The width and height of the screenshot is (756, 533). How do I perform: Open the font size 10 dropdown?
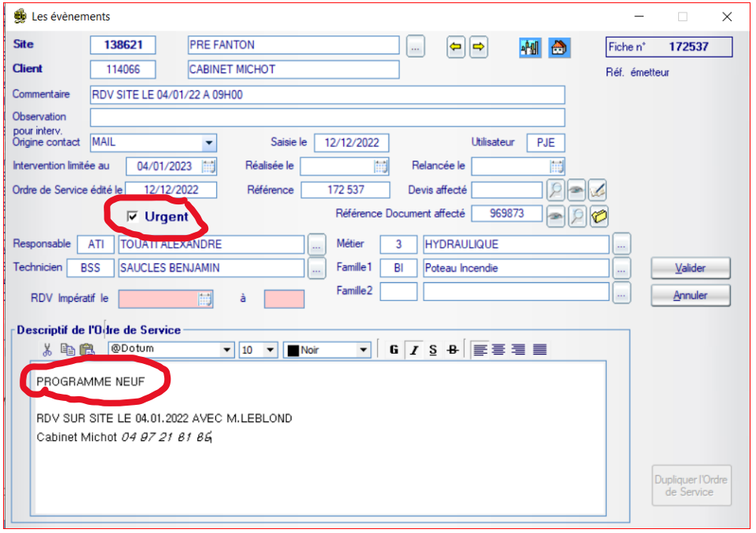tap(271, 350)
